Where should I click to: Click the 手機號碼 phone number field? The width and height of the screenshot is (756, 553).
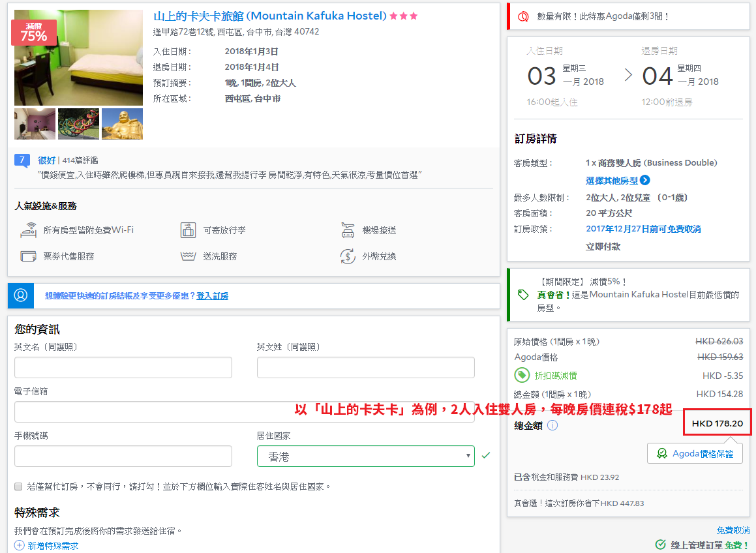point(123,456)
